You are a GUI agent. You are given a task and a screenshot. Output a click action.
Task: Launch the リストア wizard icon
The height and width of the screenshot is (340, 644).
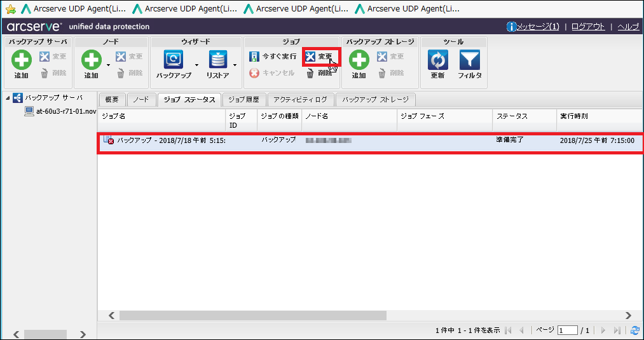[x=217, y=60]
